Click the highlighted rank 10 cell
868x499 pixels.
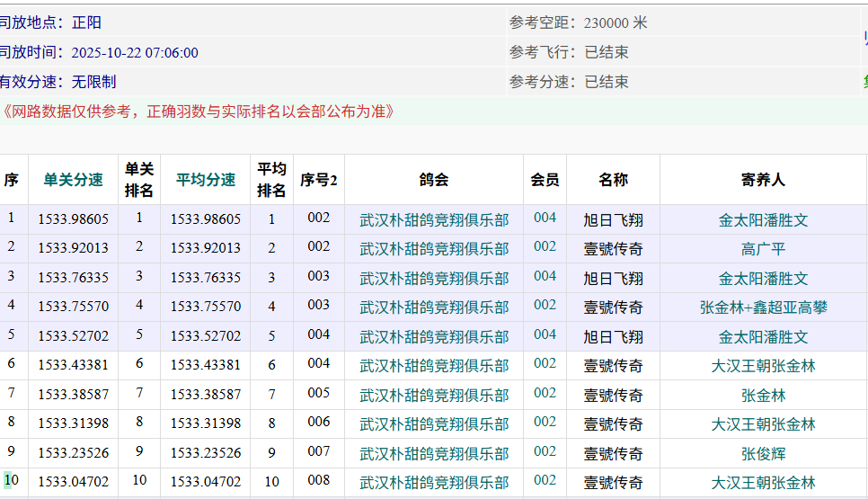11,481
